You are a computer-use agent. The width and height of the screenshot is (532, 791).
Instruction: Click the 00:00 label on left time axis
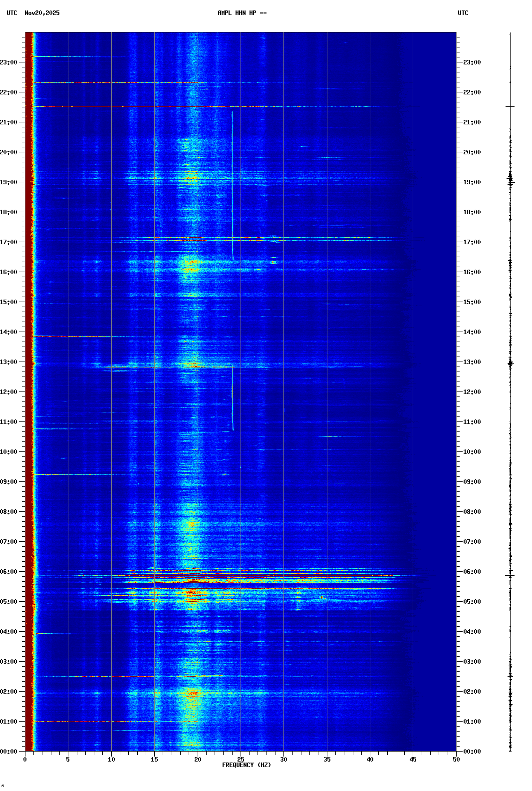click(x=9, y=752)
